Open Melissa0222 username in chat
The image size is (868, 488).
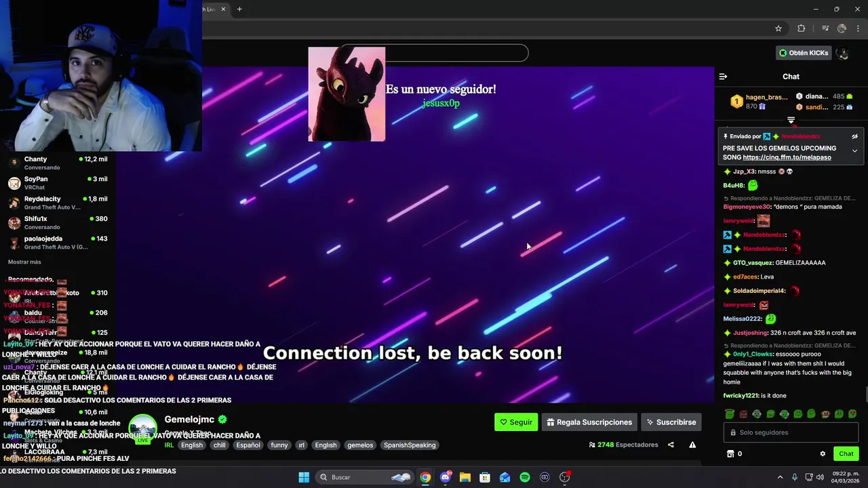(x=743, y=319)
